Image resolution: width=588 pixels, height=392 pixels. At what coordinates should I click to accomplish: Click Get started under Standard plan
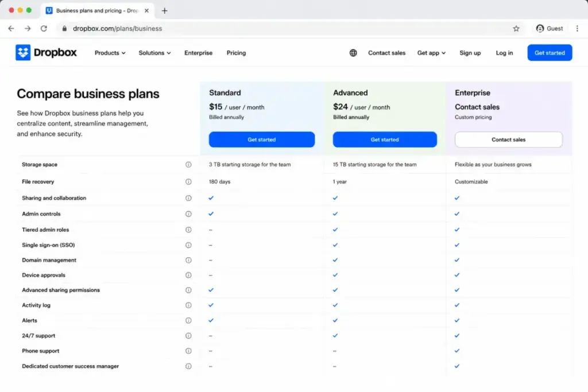pyautogui.click(x=262, y=139)
